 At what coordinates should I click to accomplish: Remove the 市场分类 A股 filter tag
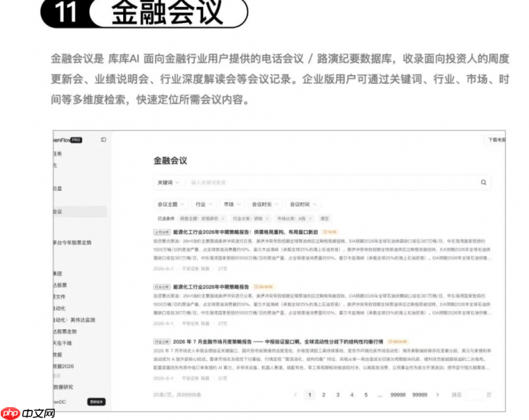pyautogui.click(x=310, y=218)
